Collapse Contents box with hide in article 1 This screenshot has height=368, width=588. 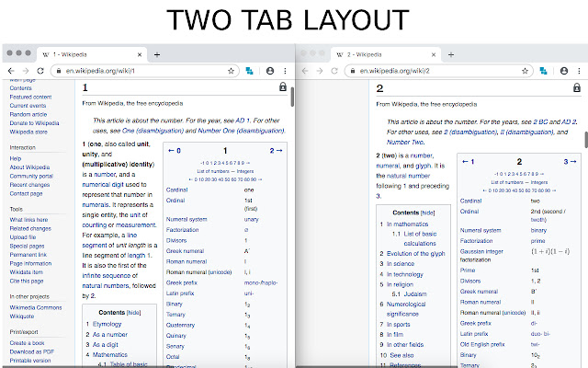[x=133, y=313]
